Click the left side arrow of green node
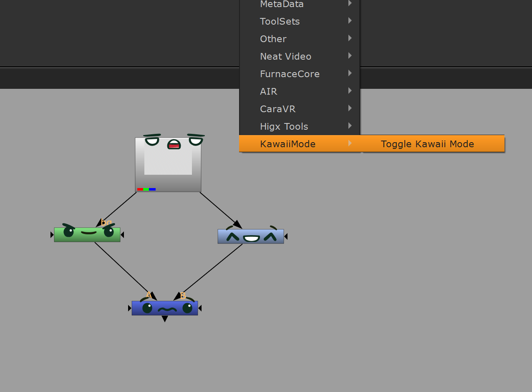 point(52,235)
